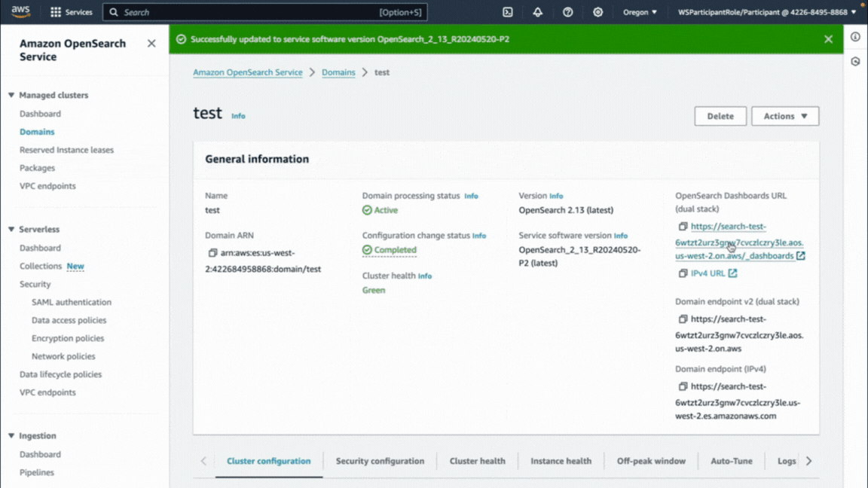This screenshot has height=488, width=868.
Task: Open Data lifecycle policies
Action: (60, 374)
